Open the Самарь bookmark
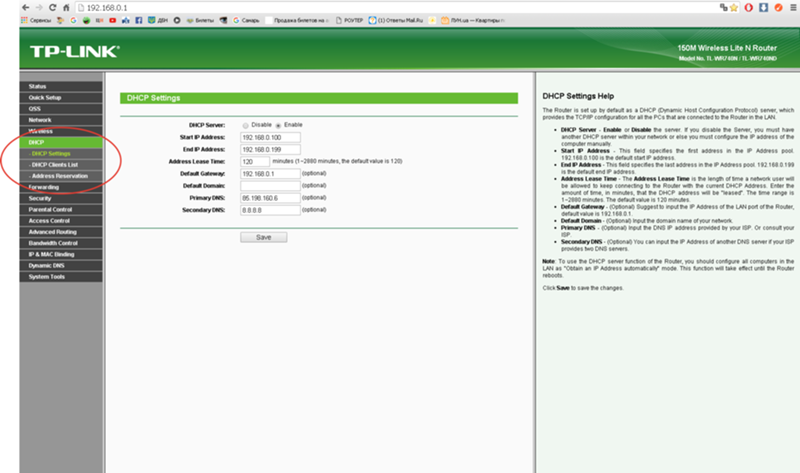Screen dimensions: 800x473 click(x=246, y=20)
